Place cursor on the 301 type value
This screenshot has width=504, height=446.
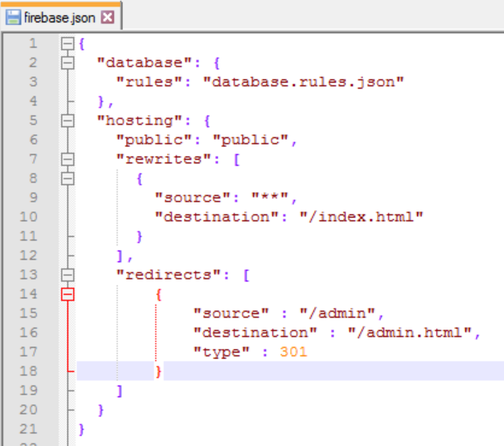[293, 352]
